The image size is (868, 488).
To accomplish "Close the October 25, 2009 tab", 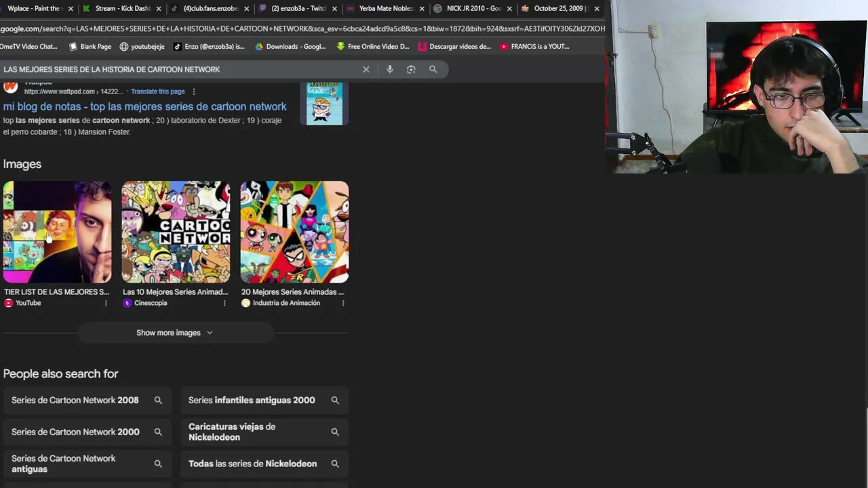I will coord(597,9).
